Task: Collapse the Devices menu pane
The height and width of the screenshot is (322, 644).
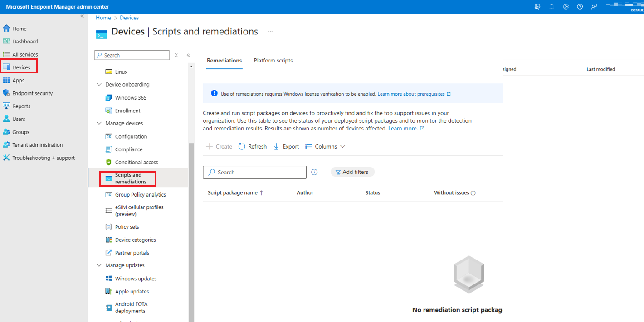Action: coord(188,55)
